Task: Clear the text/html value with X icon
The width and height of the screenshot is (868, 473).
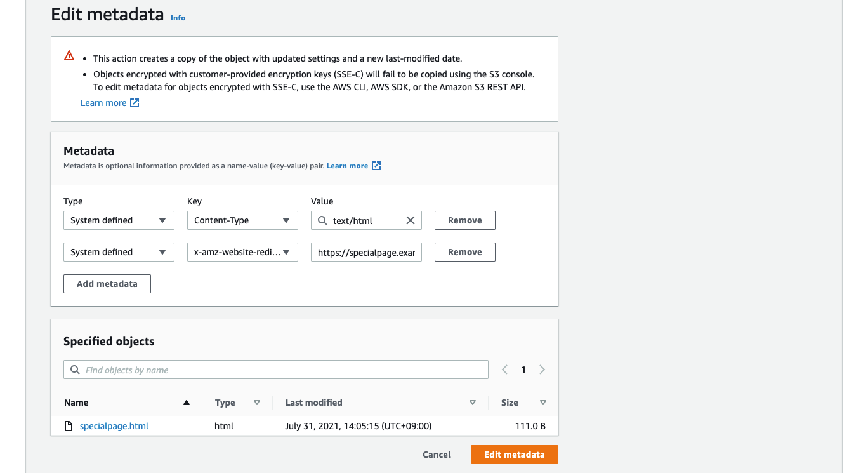Action: [410, 220]
